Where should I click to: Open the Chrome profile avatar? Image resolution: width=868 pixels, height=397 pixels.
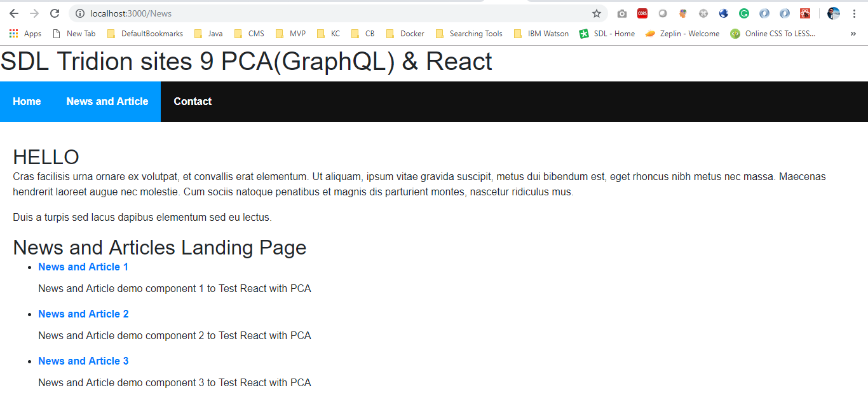point(834,13)
